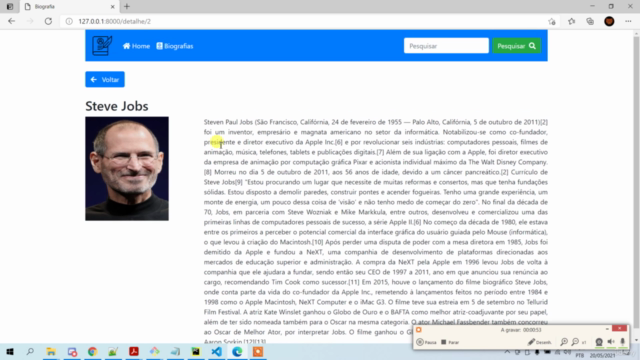Open the Home navigation link
The image size is (640, 360).
coord(136,46)
